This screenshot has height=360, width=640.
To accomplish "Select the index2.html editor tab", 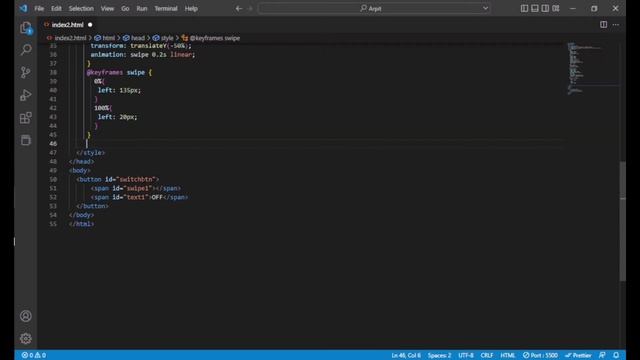I will coord(67,25).
